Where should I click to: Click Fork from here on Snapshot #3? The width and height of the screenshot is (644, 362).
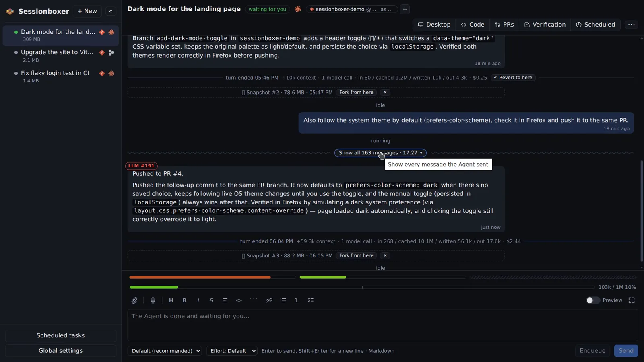coord(356,256)
